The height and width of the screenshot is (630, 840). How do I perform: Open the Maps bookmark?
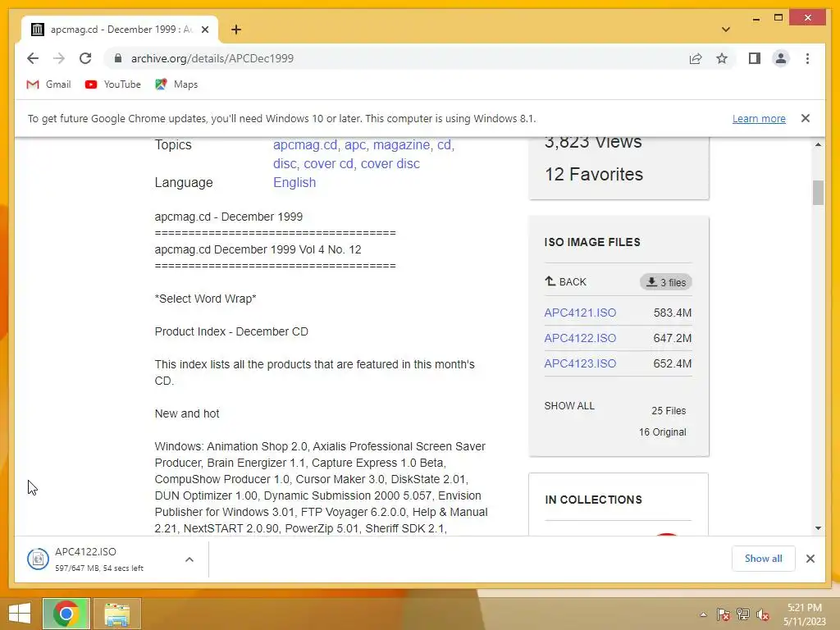pyautogui.click(x=176, y=84)
